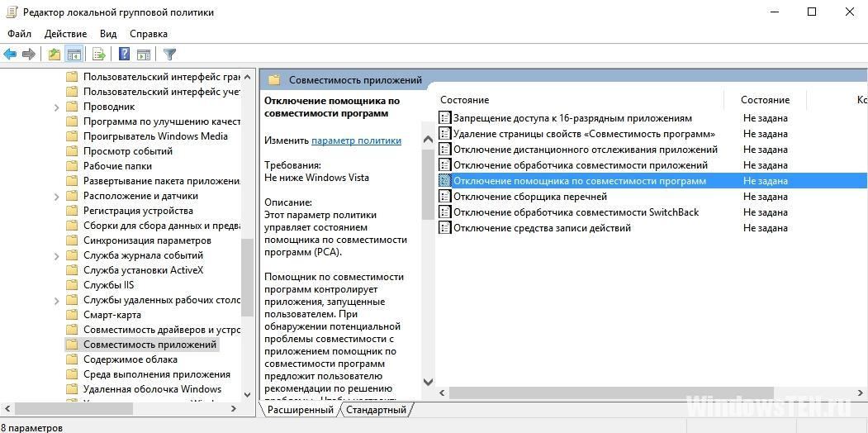The image size is (868, 433).
Task: Open the Действие menu
Action: [66, 34]
